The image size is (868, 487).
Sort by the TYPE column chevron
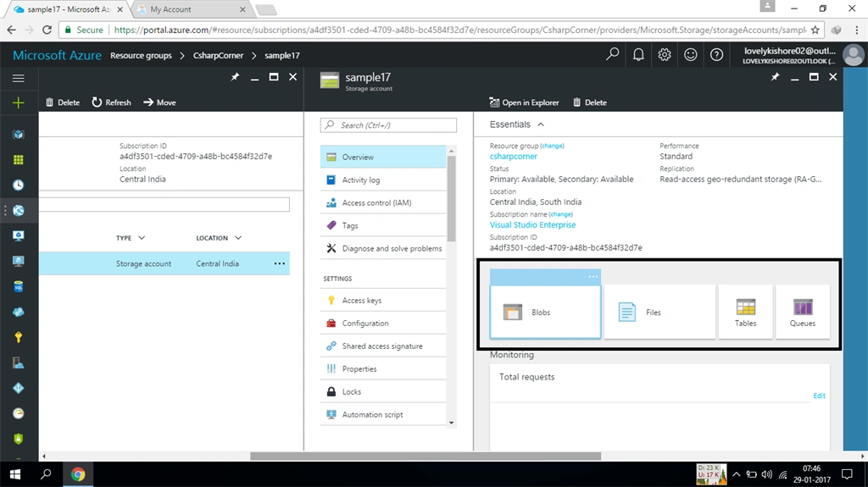(142, 238)
